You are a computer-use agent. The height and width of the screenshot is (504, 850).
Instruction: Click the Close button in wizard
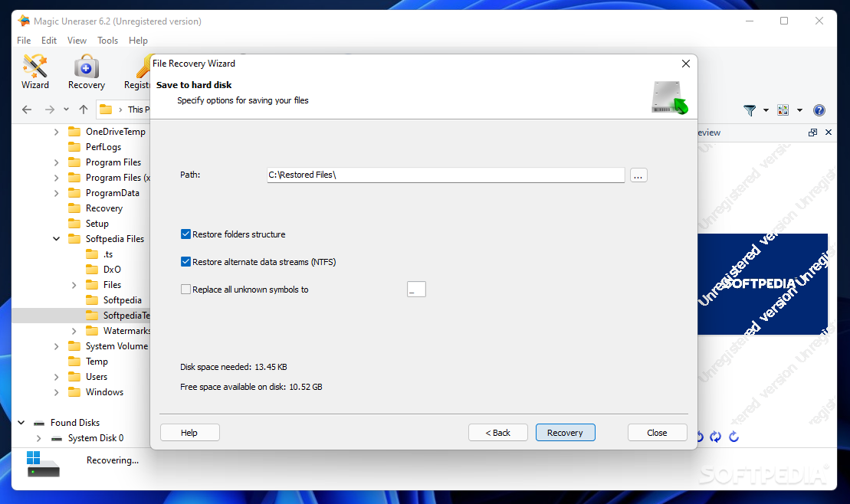[x=657, y=433]
